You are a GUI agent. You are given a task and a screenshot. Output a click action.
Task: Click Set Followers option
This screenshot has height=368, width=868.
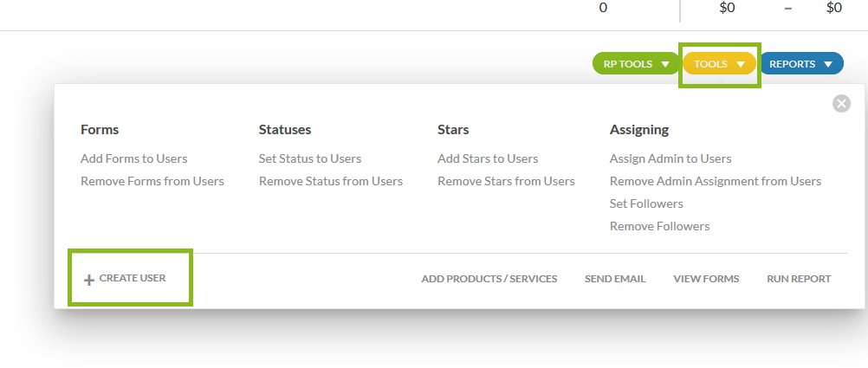coord(646,203)
